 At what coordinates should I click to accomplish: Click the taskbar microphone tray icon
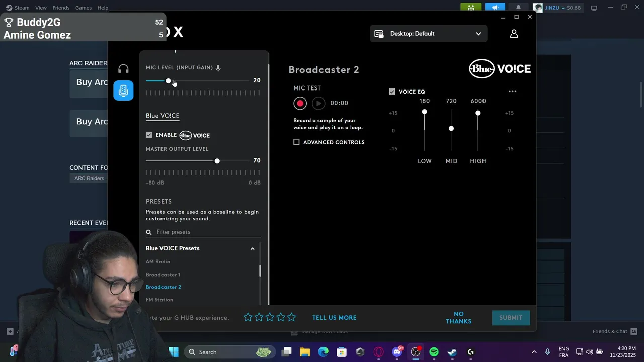[548, 352]
